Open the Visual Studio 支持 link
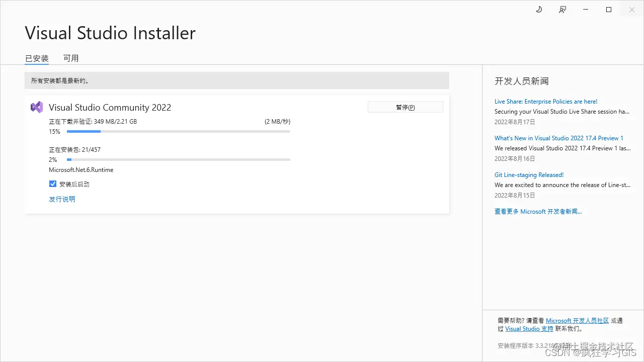Screen dimensions: 644x362 529,329
